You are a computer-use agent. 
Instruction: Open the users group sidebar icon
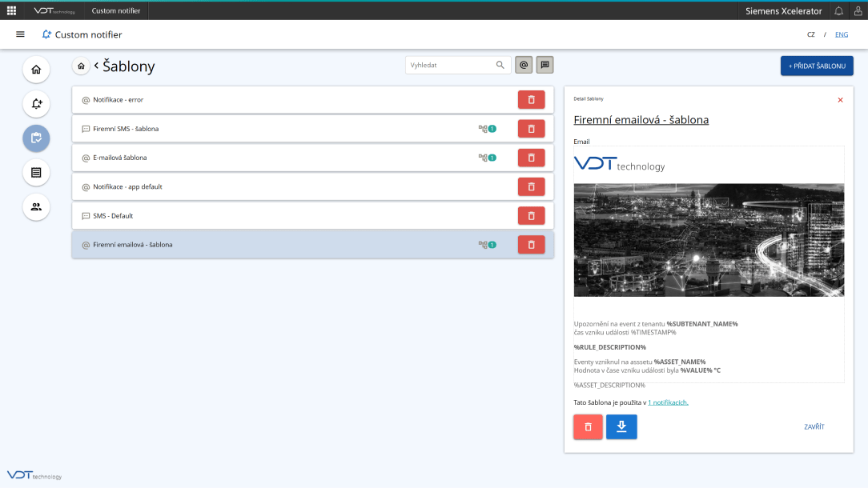[x=36, y=206]
